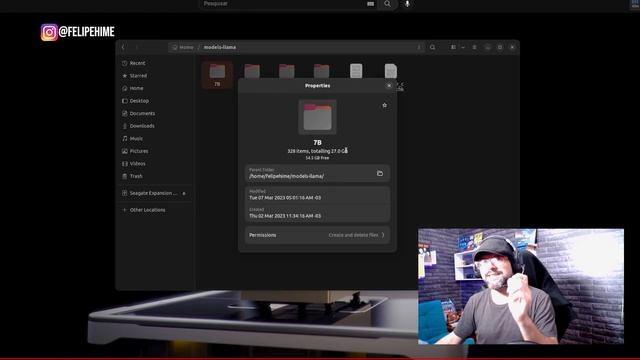Select the third folder in the grid
This screenshot has height=360, width=640.
point(287,71)
